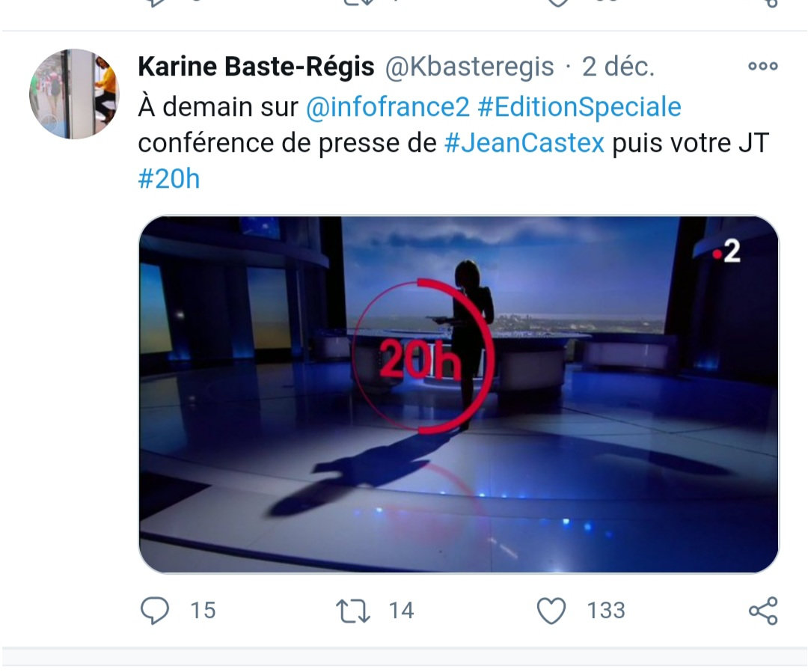Open Karine Baste-Régis profile picture
Image resolution: width=808 pixels, height=672 pixels.
coord(74,94)
